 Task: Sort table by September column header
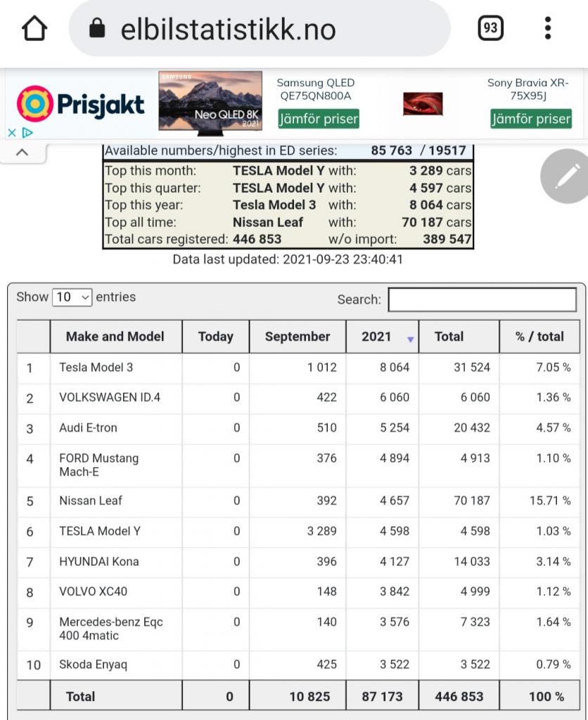pos(297,337)
